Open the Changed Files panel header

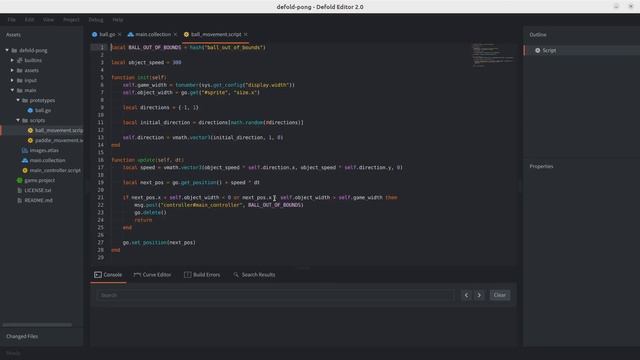click(22, 336)
